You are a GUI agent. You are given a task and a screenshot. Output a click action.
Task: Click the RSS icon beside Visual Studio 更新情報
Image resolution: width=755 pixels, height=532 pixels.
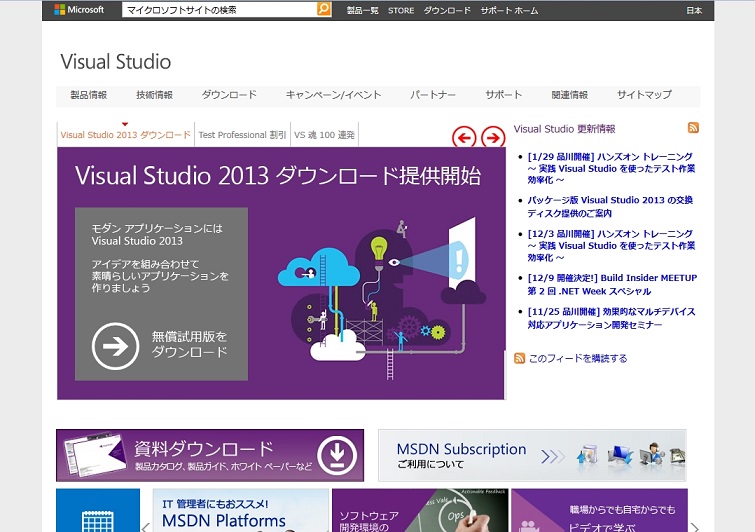click(693, 128)
